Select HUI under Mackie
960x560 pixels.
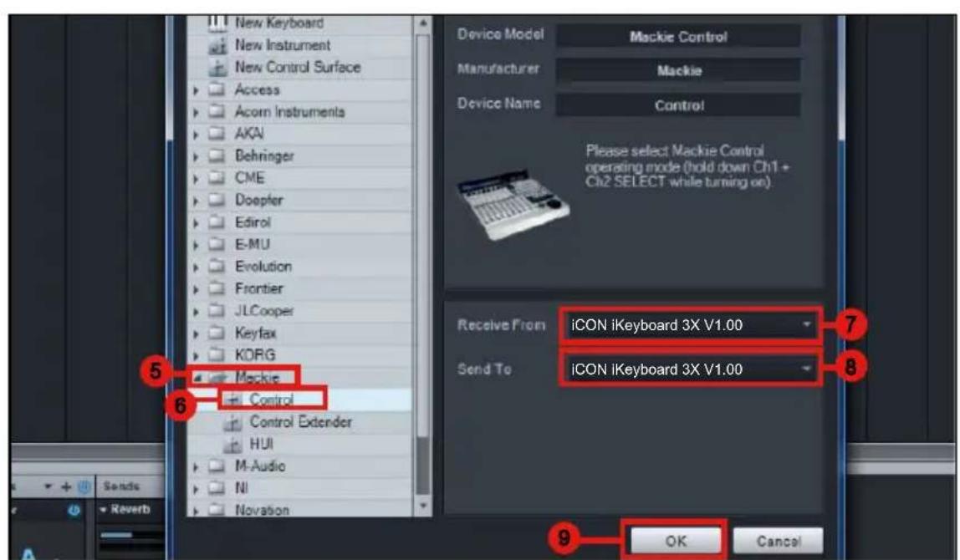262,445
